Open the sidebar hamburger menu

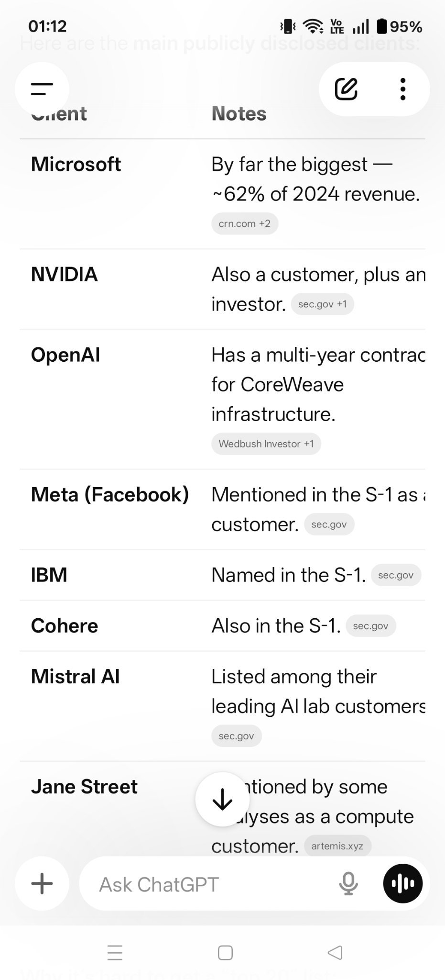[x=42, y=89]
